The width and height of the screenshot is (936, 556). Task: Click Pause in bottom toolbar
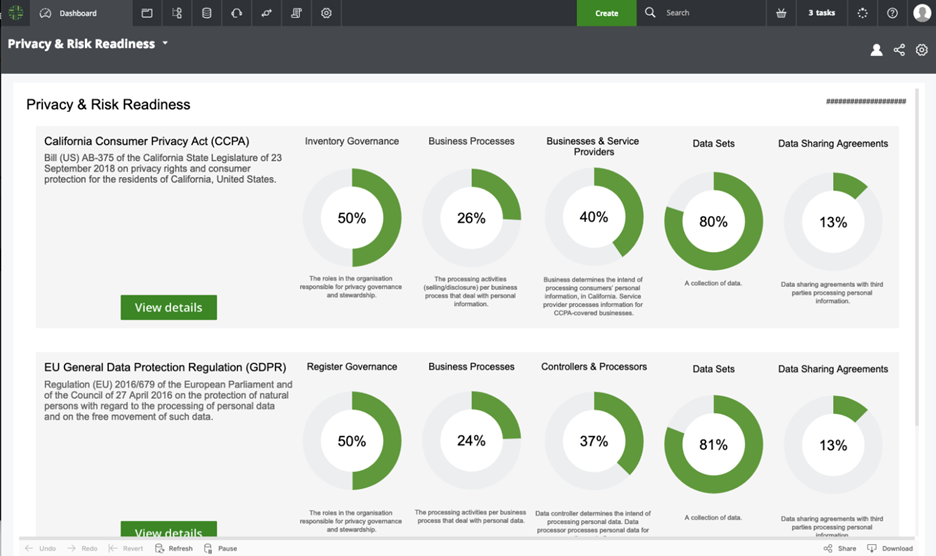[x=220, y=548]
